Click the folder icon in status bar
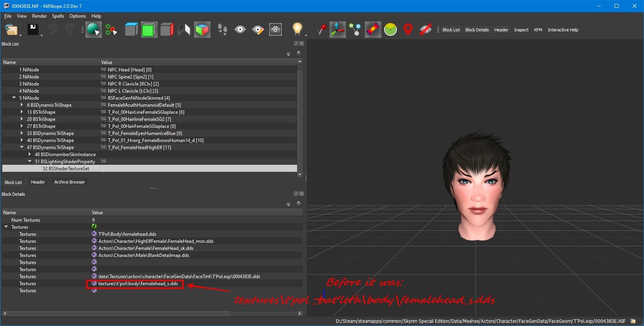Image resolution: width=644 pixels, height=326 pixels. pyautogui.click(x=633, y=321)
